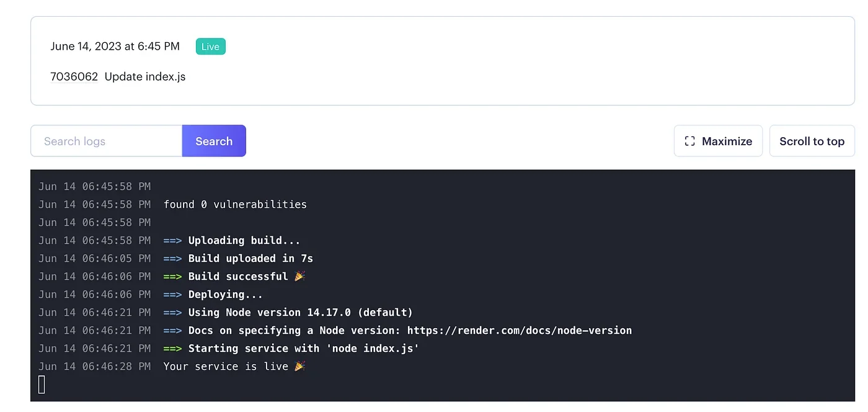Click the Scroll to top button
This screenshot has width=868, height=412.
[x=812, y=141]
